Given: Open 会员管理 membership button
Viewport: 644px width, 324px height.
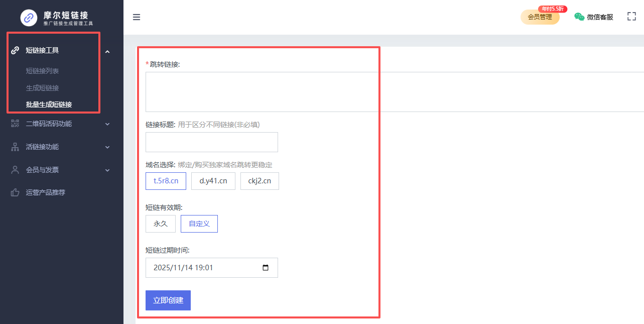Looking at the screenshot, I should click(x=540, y=17).
